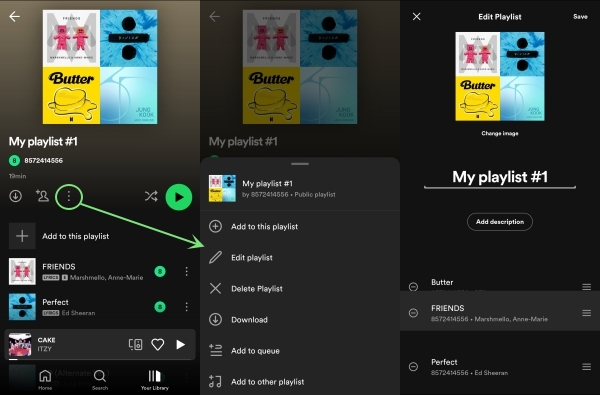Grab the reorder handle for FRIENDS
Viewport: 600px width, 395px height.
[586, 313]
